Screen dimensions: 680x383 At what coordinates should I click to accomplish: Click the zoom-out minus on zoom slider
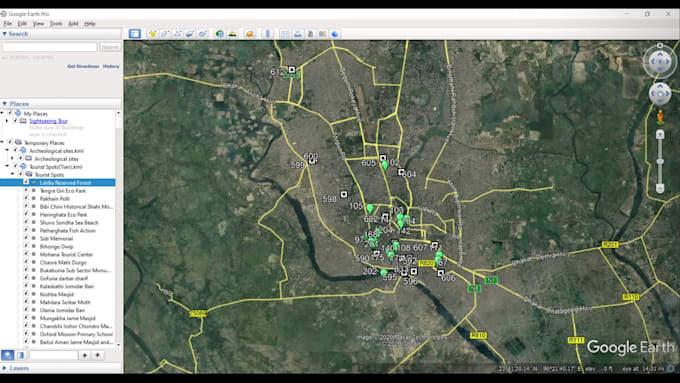(660, 188)
